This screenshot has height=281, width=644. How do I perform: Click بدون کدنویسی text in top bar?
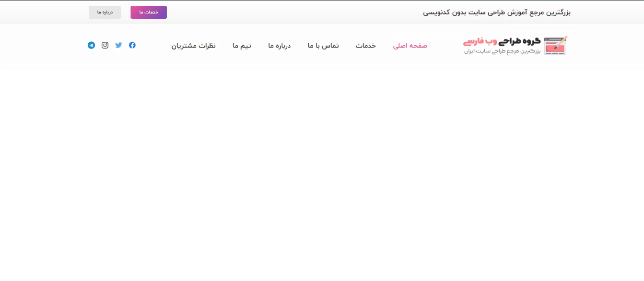(445, 12)
